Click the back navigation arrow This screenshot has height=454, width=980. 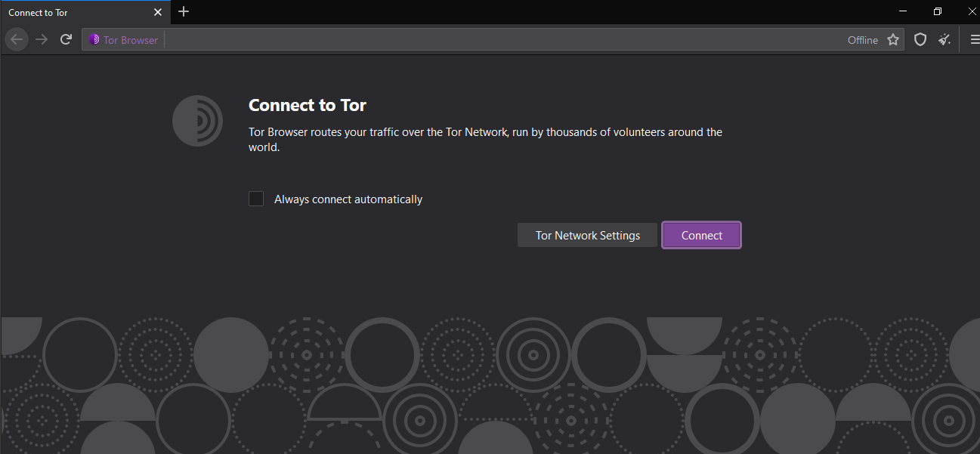point(17,40)
